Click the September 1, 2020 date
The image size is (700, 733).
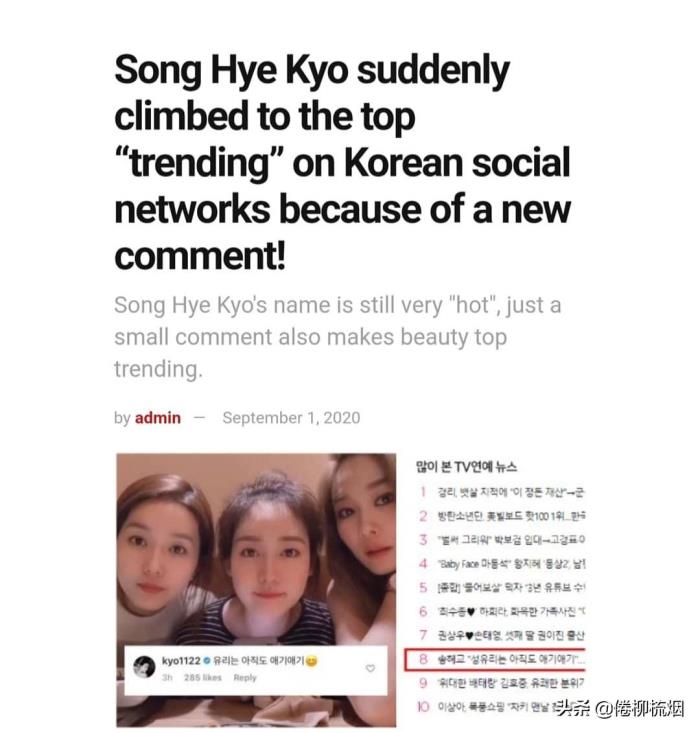(x=291, y=417)
